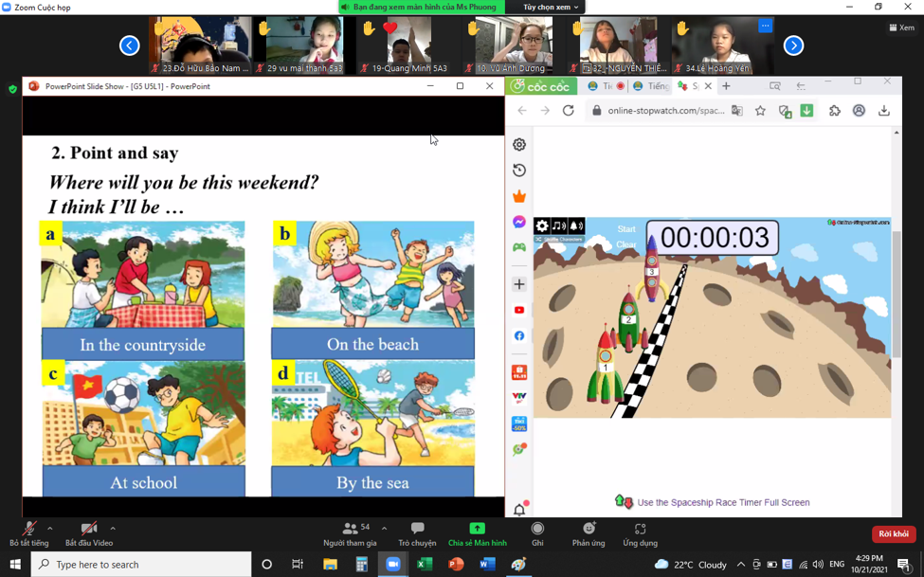Expand audio options arrow beside microphone
This screenshot has height=577, width=924.
pos(50,529)
